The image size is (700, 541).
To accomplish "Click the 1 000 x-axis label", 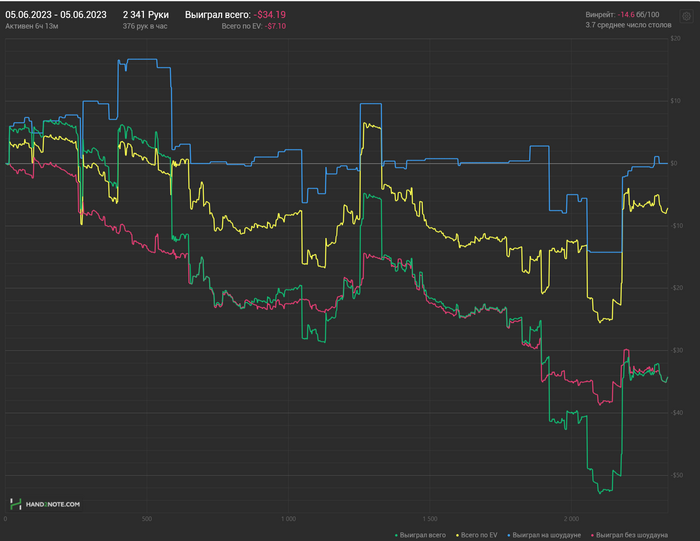I will 288,519.
